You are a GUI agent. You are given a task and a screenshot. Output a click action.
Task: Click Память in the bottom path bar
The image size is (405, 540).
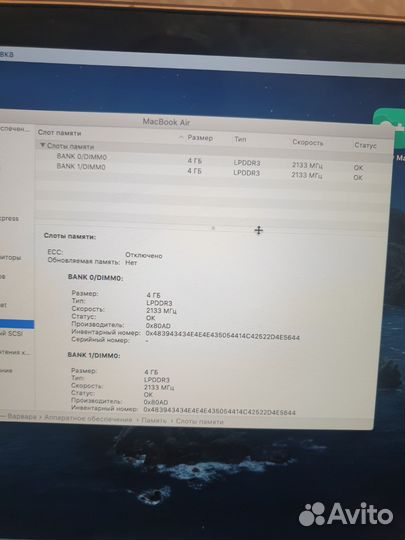click(x=154, y=421)
